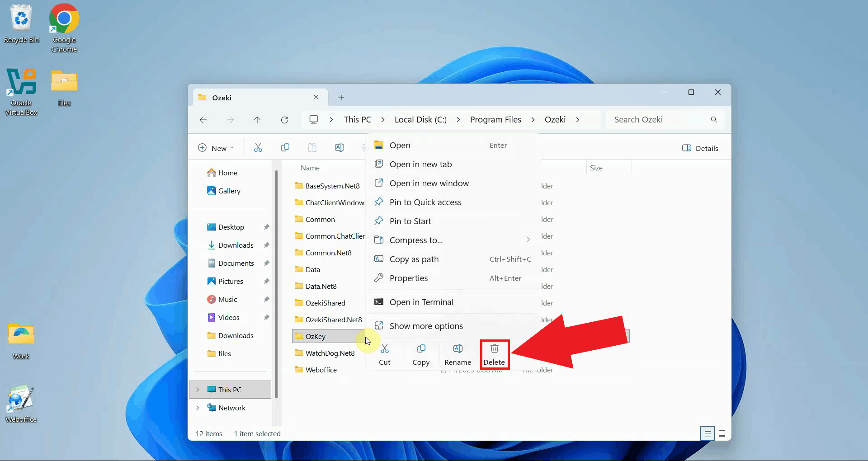Image resolution: width=868 pixels, height=461 pixels.
Task: Select the Copy icon in the context menu
Action: click(421, 354)
